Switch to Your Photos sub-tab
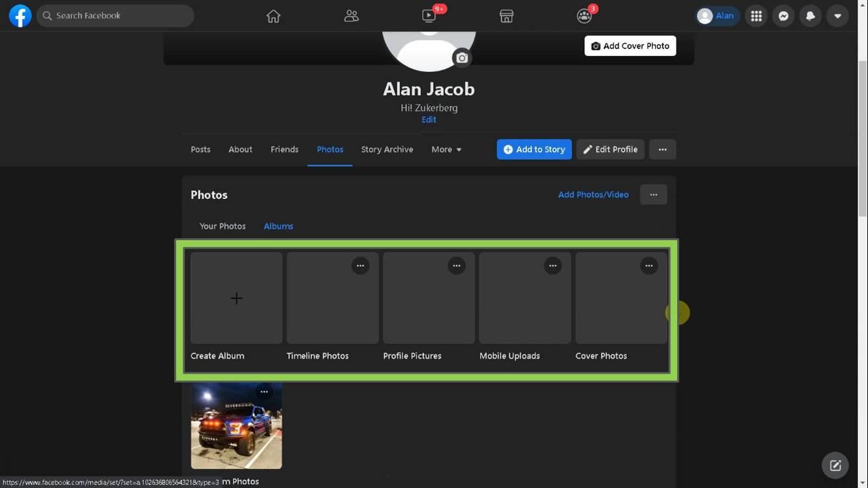Screen dimensions: 868x488 click(x=223, y=226)
